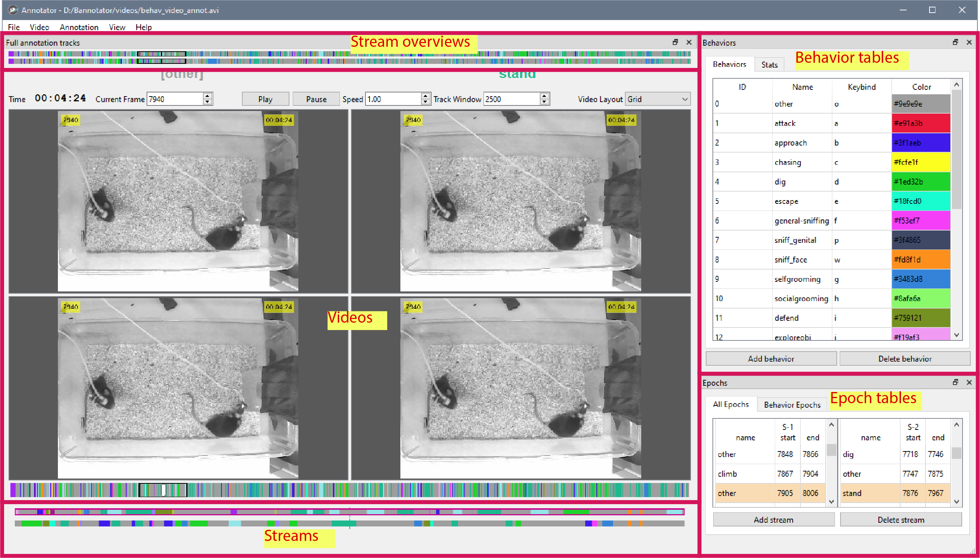Increase Track Window with up arrow

coord(544,96)
